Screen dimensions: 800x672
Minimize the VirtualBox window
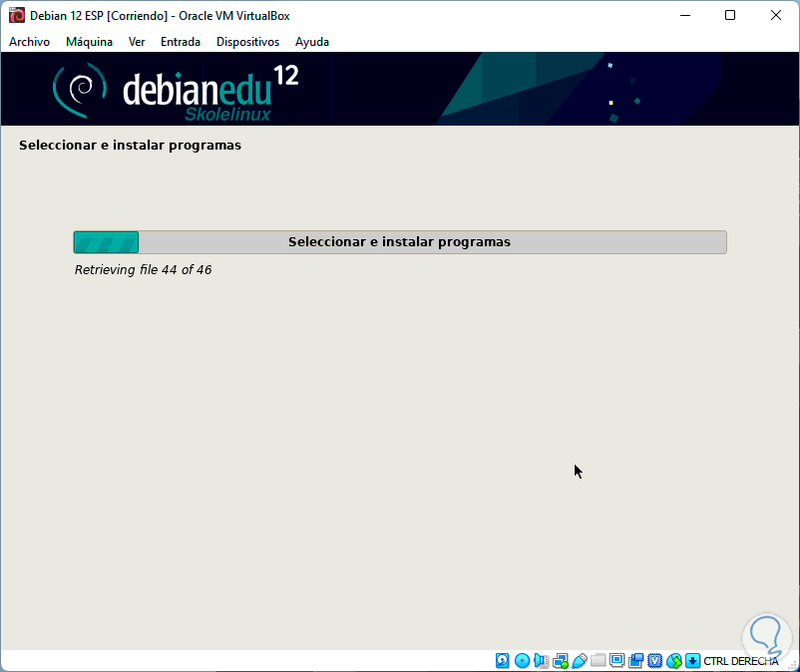pyautogui.click(x=685, y=15)
